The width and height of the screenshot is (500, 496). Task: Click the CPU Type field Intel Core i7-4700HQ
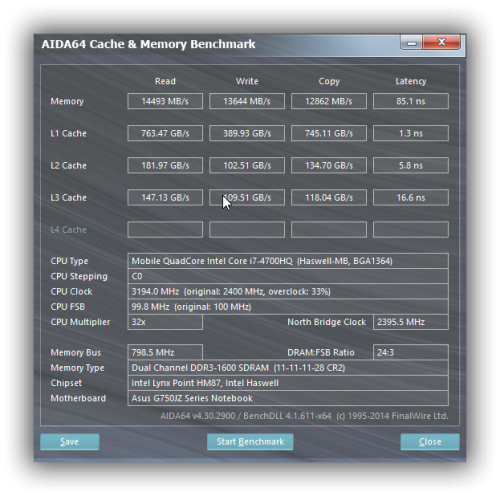288,261
